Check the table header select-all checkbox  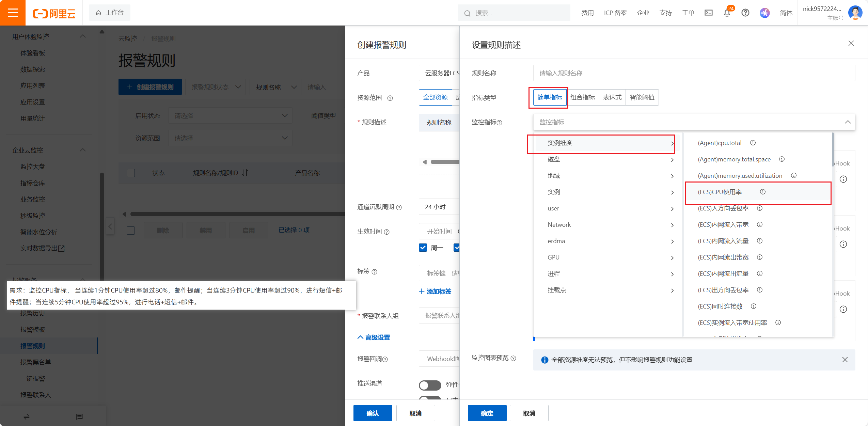[x=131, y=173]
